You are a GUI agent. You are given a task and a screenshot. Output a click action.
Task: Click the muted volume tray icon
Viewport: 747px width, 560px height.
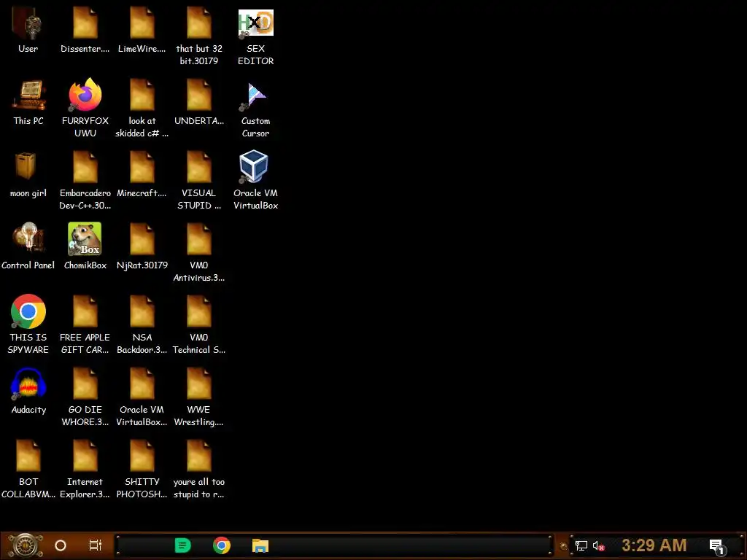click(599, 545)
